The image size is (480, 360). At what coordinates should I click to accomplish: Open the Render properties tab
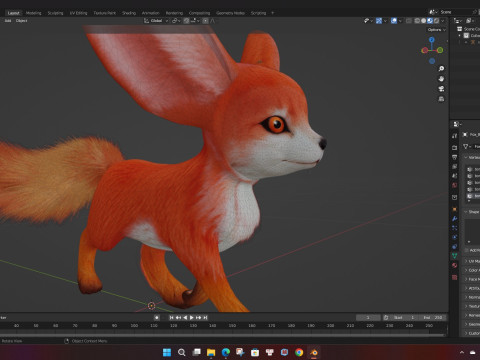point(454,147)
